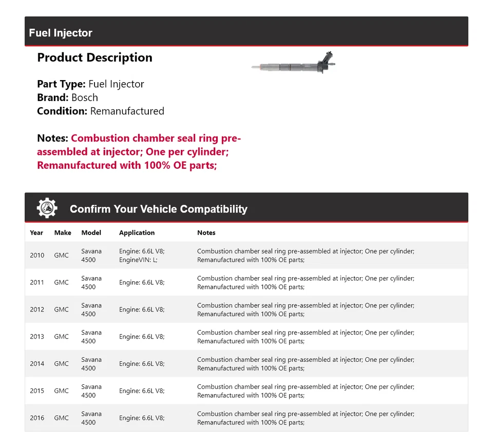Click the Make column header

(63, 232)
